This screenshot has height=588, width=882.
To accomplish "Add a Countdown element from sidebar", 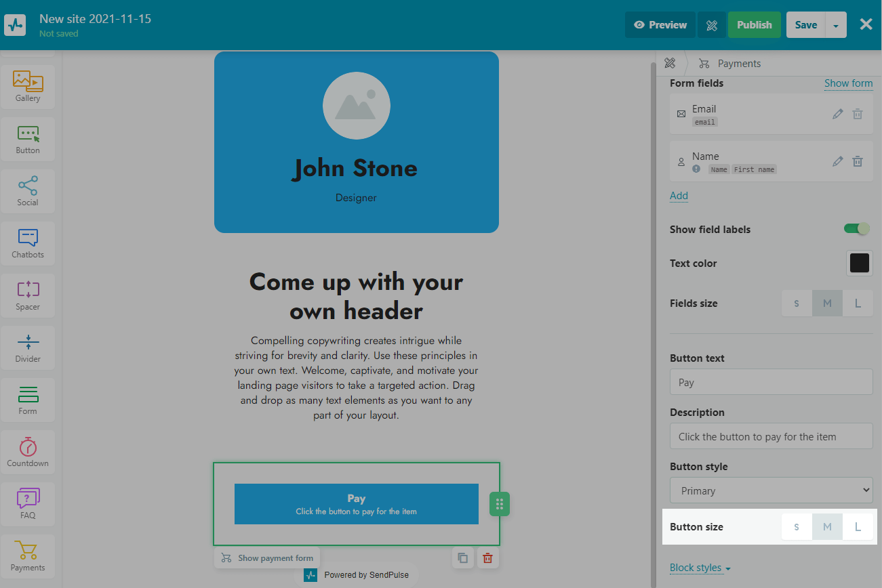I will point(28,450).
